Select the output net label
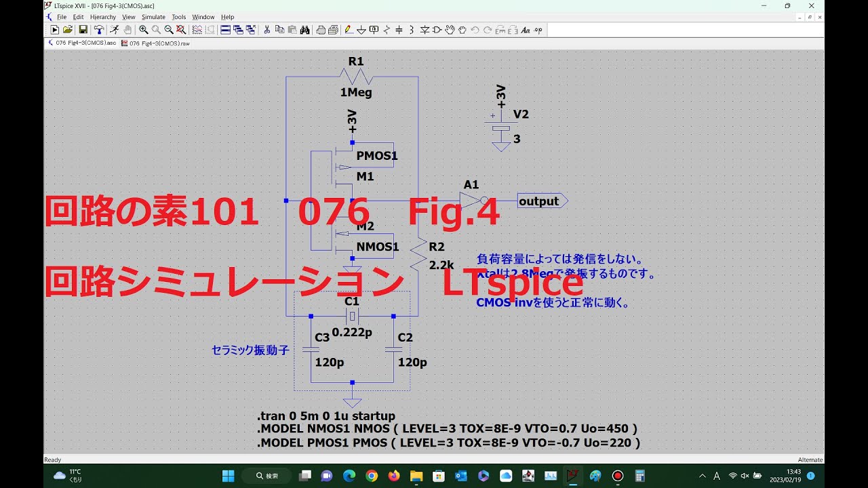This screenshot has height=488, width=868. (x=542, y=201)
